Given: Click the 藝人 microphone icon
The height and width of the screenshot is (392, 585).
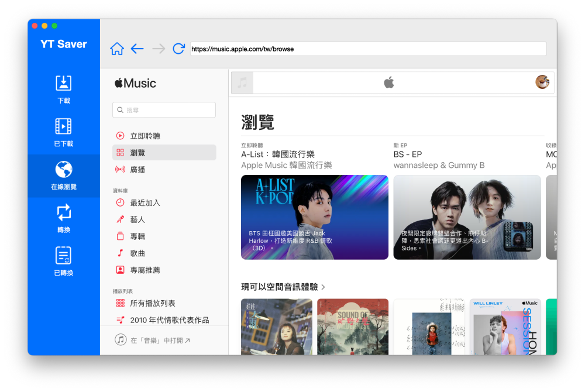Looking at the screenshot, I should pyautogui.click(x=120, y=219).
